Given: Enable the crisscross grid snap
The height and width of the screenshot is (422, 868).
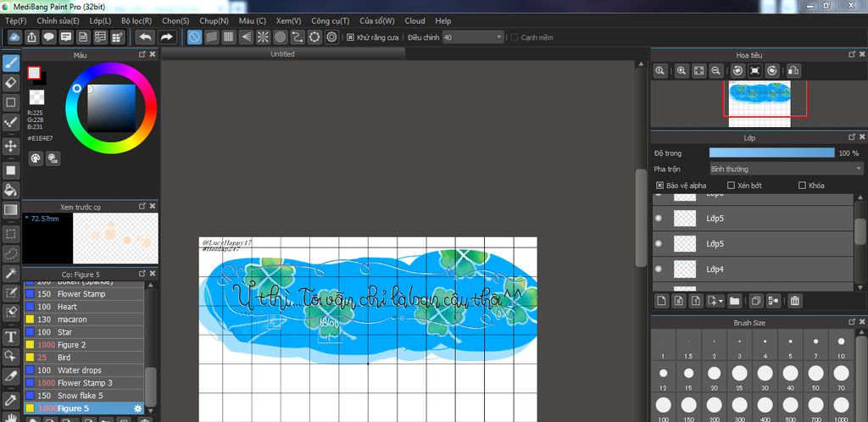Looking at the screenshot, I should [x=229, y=37].
